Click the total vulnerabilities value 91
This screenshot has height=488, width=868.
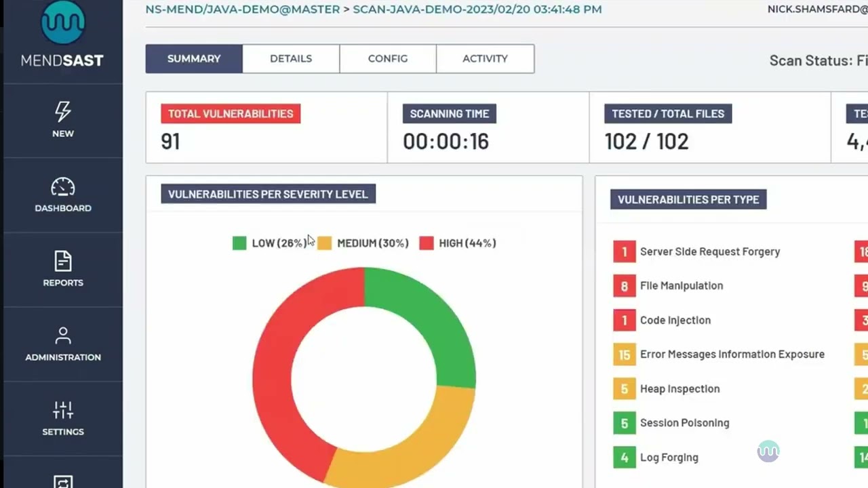pyautogui.click(x=170, y=142)
